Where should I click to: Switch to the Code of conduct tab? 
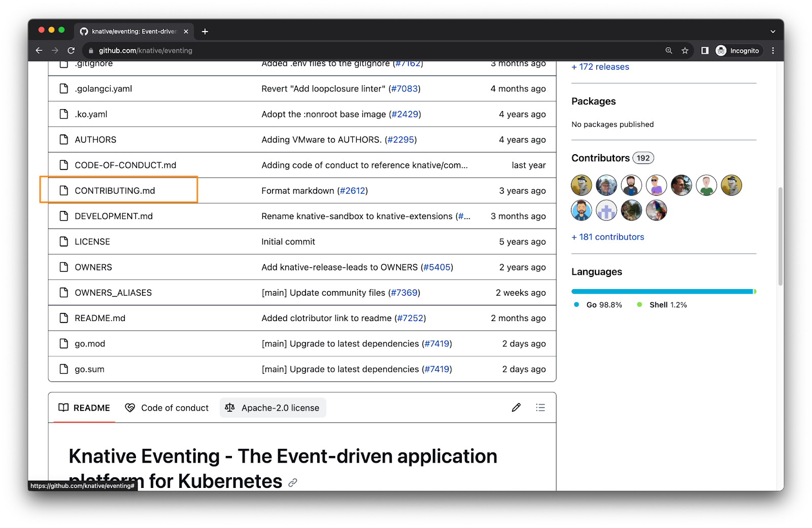pyautogui.click(x=167, y=408)
